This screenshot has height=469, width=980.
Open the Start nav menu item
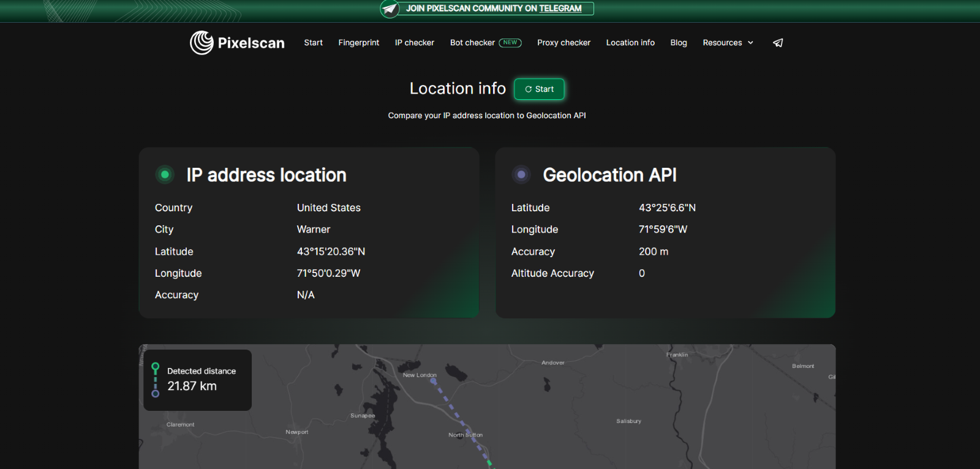(313, 43)
